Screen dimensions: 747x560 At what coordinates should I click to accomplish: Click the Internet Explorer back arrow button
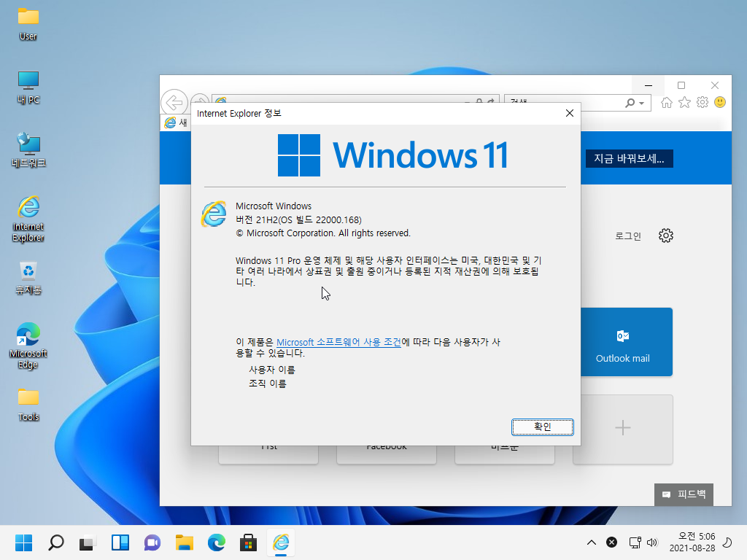tap(174, 102)
